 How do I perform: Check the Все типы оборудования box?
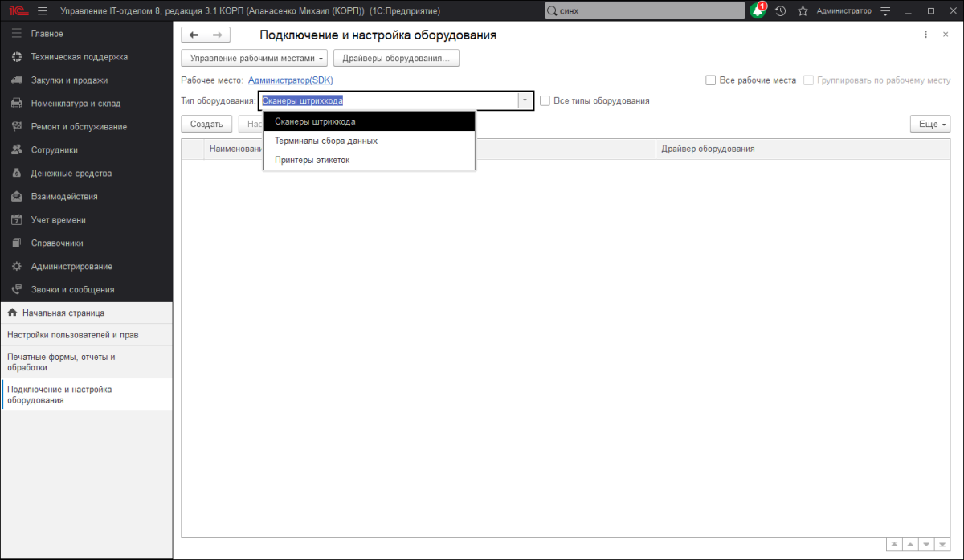pos(545,101)
